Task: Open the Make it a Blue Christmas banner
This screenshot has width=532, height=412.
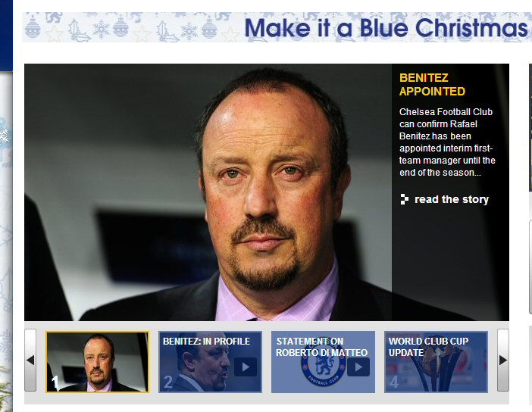Action: pyautogui.click(x=277, y=27)
